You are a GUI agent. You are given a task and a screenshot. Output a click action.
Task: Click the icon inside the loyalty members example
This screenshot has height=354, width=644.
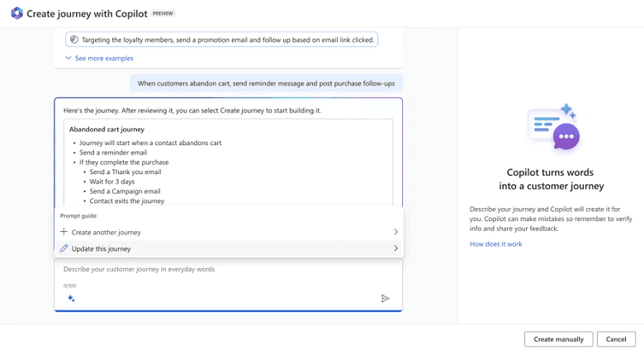[74, 40]
